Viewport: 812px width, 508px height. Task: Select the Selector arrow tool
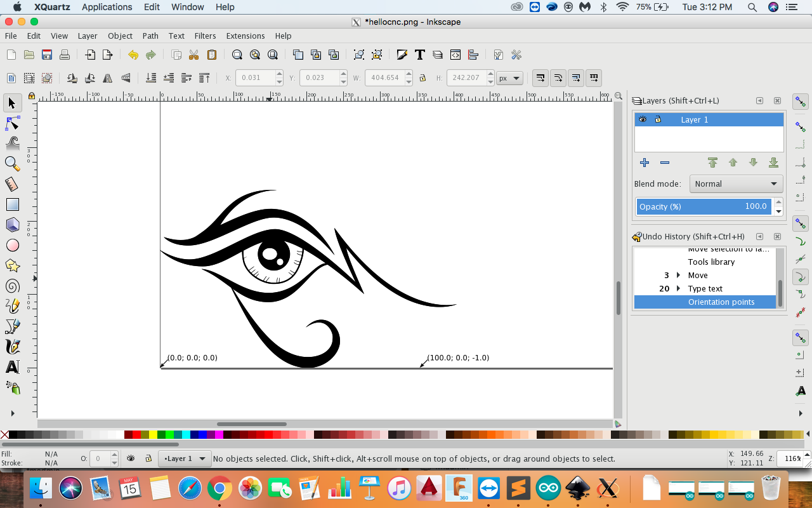click(x=12, y=103)
